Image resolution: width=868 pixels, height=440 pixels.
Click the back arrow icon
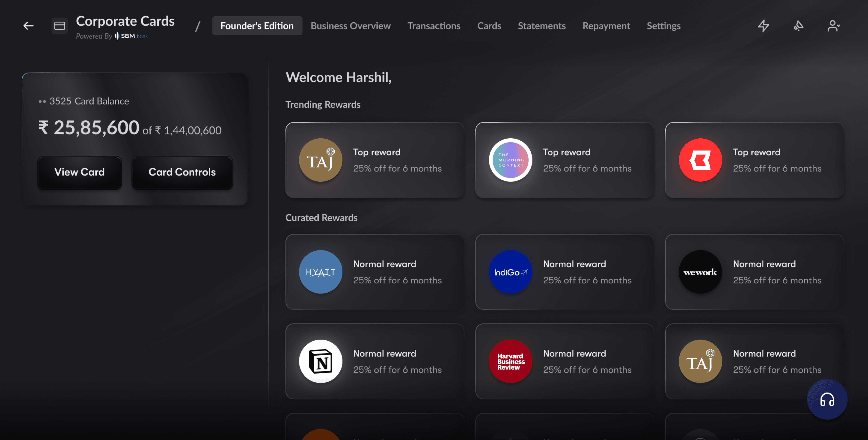click(28, 26)
